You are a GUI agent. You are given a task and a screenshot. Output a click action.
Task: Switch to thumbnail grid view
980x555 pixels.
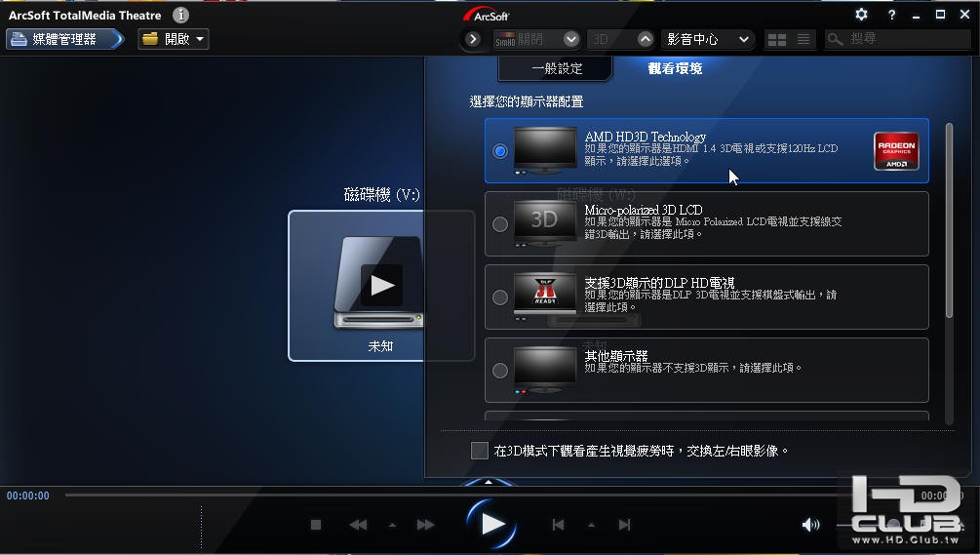coord(777,40)
